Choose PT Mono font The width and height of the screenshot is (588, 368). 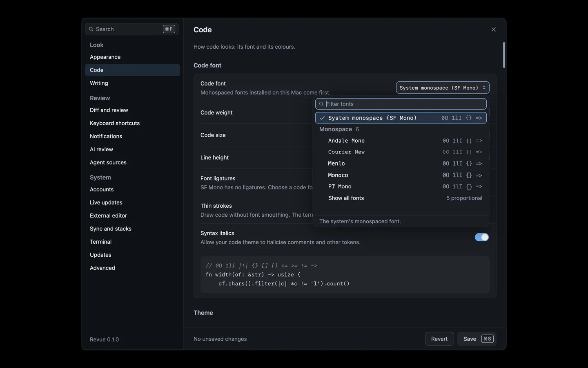[x=401, y=186]
